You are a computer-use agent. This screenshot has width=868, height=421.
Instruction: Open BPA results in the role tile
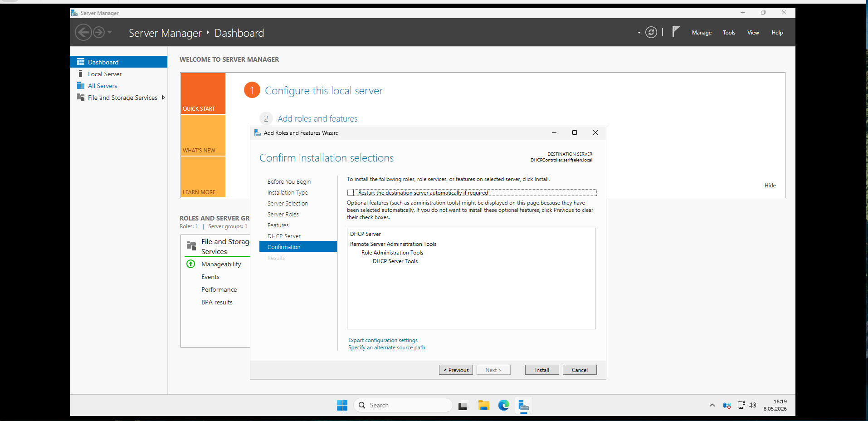[217, 302]
